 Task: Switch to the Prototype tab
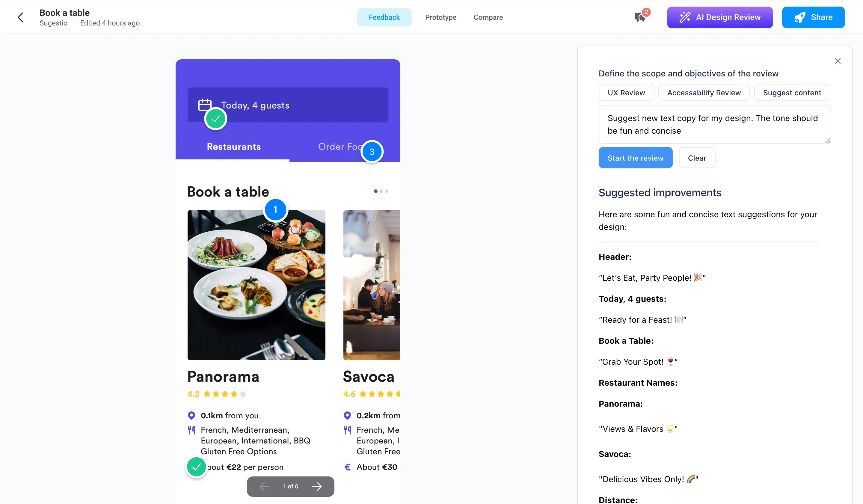441,17
